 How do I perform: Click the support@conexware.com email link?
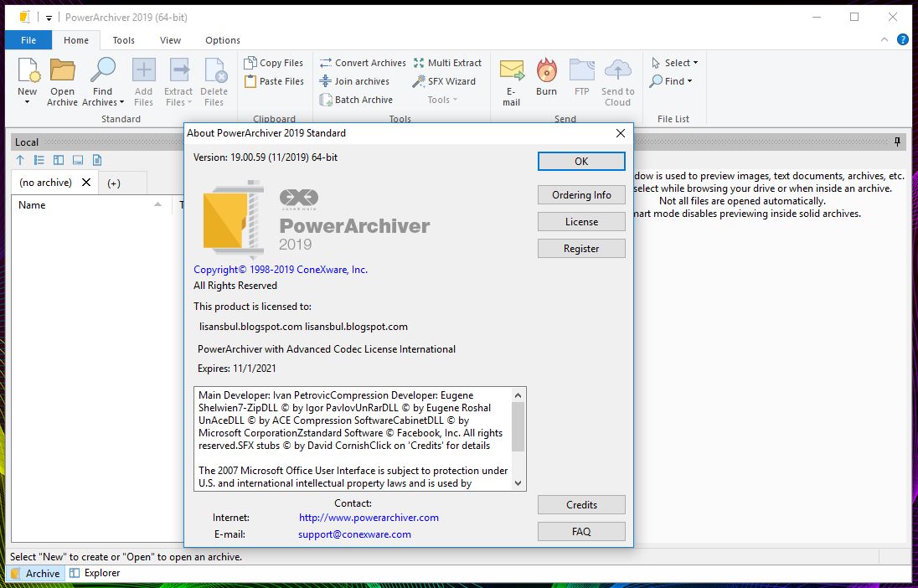tap(355, 534)
